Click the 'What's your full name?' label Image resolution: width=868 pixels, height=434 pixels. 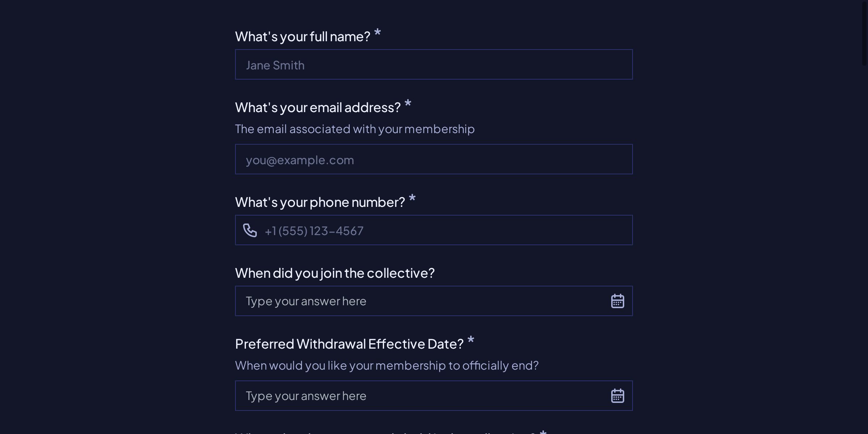[x=303, y=35]
